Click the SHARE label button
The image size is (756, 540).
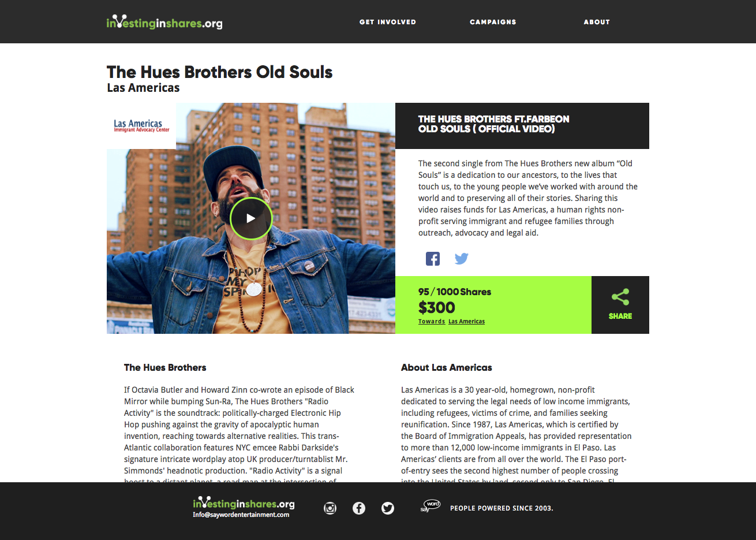point(620,316)
